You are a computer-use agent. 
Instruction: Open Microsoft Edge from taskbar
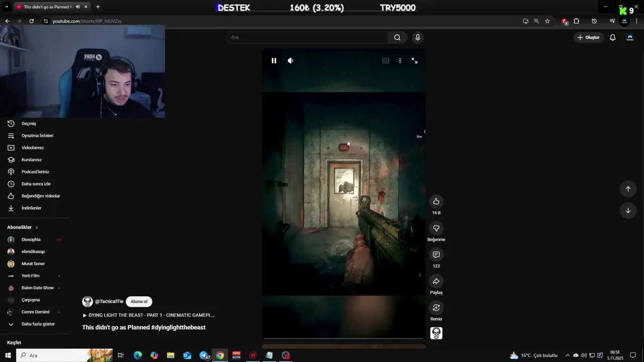(x=138, y=355)
